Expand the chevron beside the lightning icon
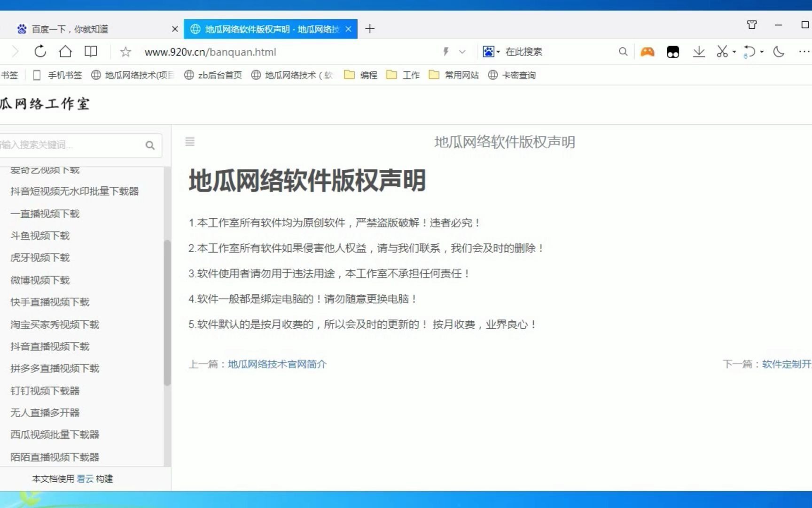The height and width of the screenshot is (508, 812). point(462,52)
